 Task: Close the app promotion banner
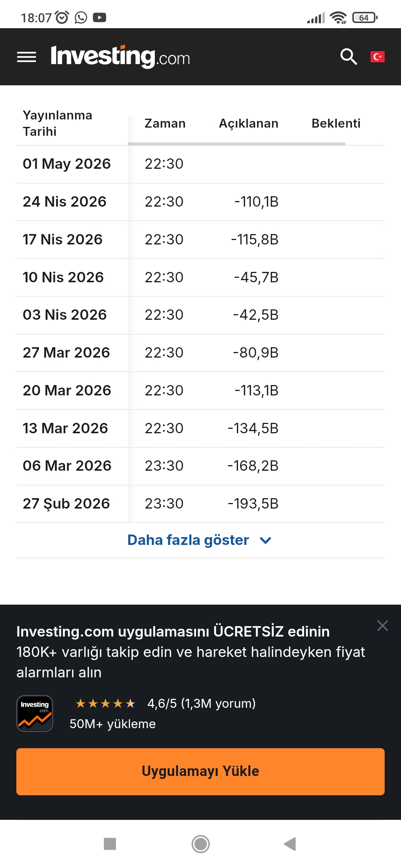(382, 626)
